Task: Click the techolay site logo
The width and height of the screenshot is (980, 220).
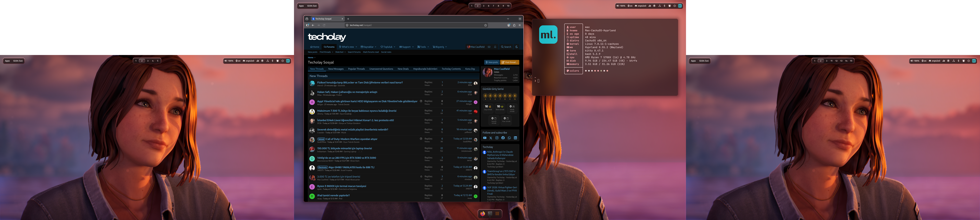Action: [x=327, y=37]
